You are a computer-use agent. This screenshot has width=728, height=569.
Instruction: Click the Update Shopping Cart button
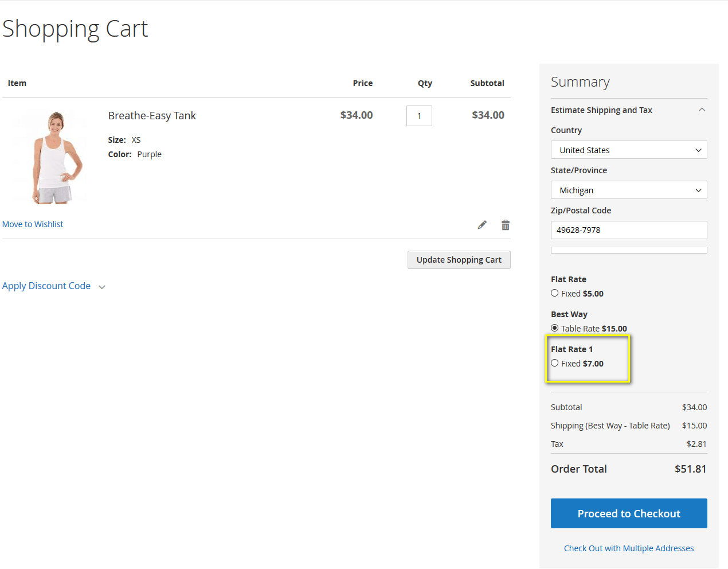459,260
